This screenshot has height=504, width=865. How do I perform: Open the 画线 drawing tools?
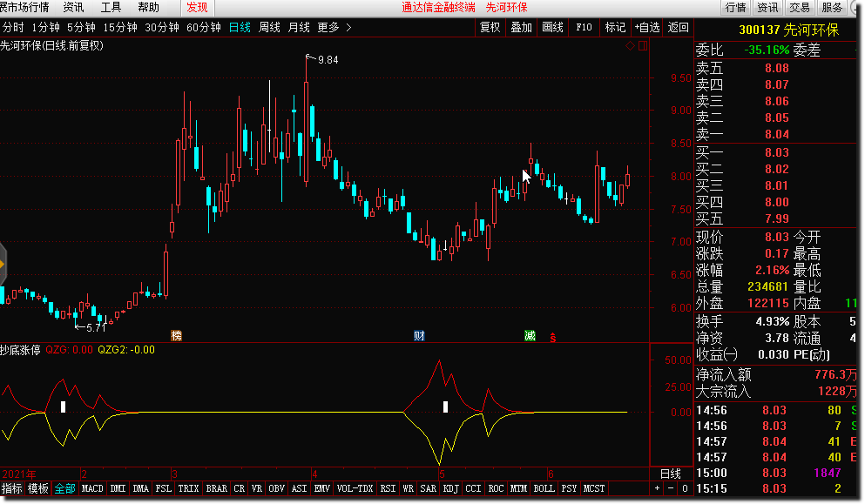click(x=553, y=27)
